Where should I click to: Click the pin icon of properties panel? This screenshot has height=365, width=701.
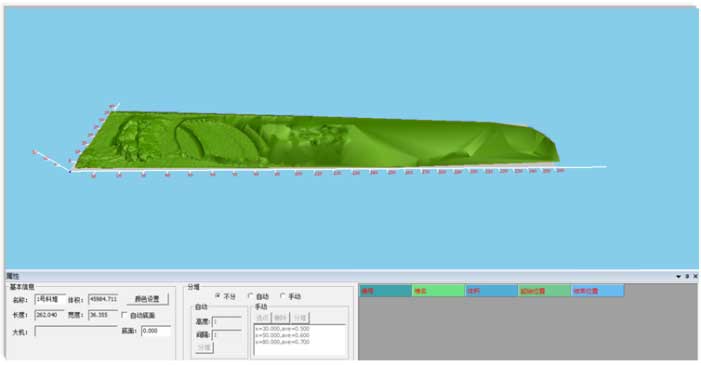687,276
